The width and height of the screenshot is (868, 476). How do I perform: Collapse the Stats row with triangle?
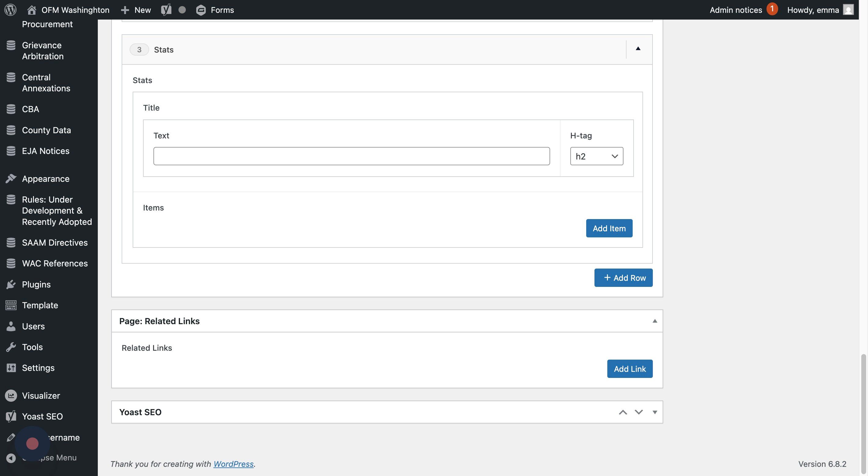[x=638, y=49]
